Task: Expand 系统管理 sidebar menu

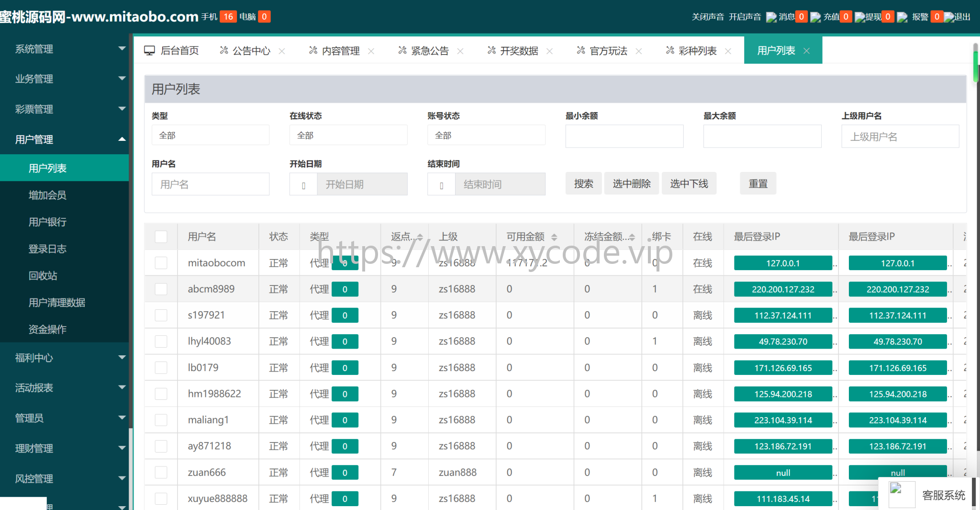Action: 65,49
